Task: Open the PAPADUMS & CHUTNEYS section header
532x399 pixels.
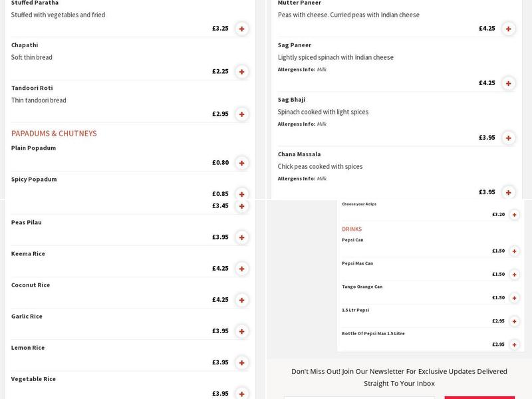Action: pyautogui.click(x=55, y=133)
